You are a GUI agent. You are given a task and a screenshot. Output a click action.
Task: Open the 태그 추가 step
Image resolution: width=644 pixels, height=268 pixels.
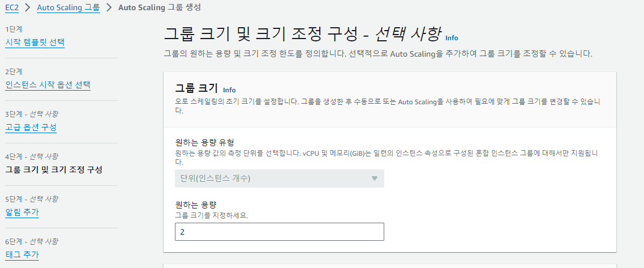(x=22, y=255)
